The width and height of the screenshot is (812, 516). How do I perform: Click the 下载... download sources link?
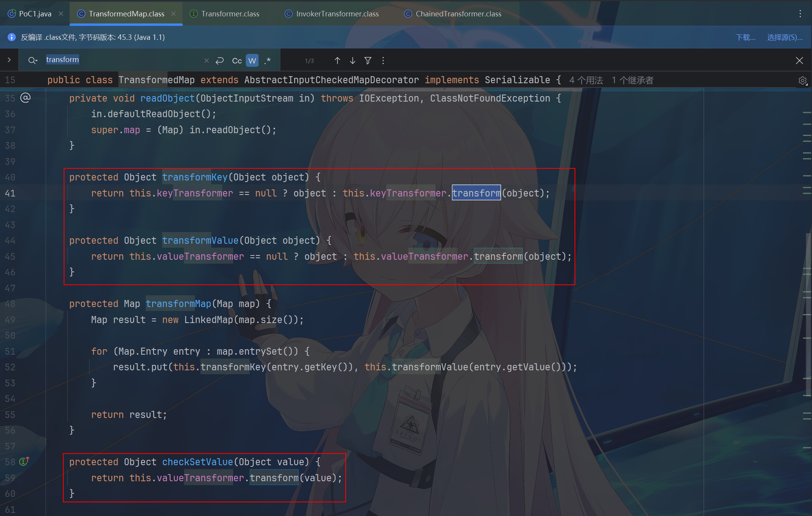(746, 37)
